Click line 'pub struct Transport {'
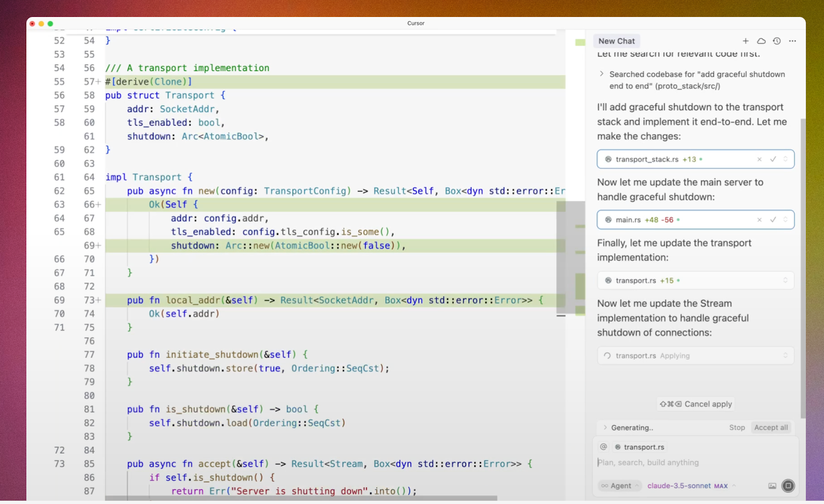This screenshot has height=504, width=824. pos(165,95)
